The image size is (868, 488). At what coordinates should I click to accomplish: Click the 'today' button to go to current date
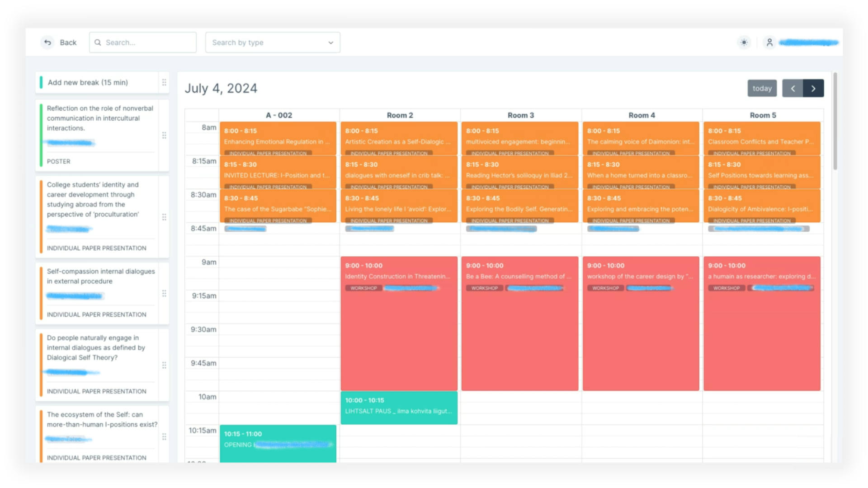pyautogui.click(x=763, y=88)
